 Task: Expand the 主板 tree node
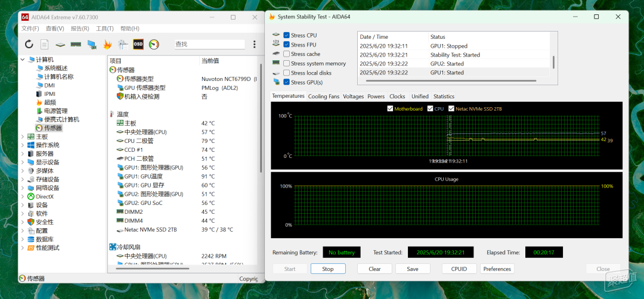pyautogui.click(x=22, y=136)
